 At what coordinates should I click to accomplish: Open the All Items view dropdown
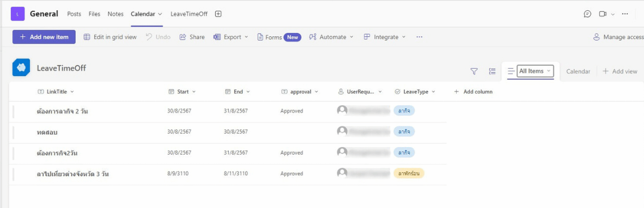point(534,71)
